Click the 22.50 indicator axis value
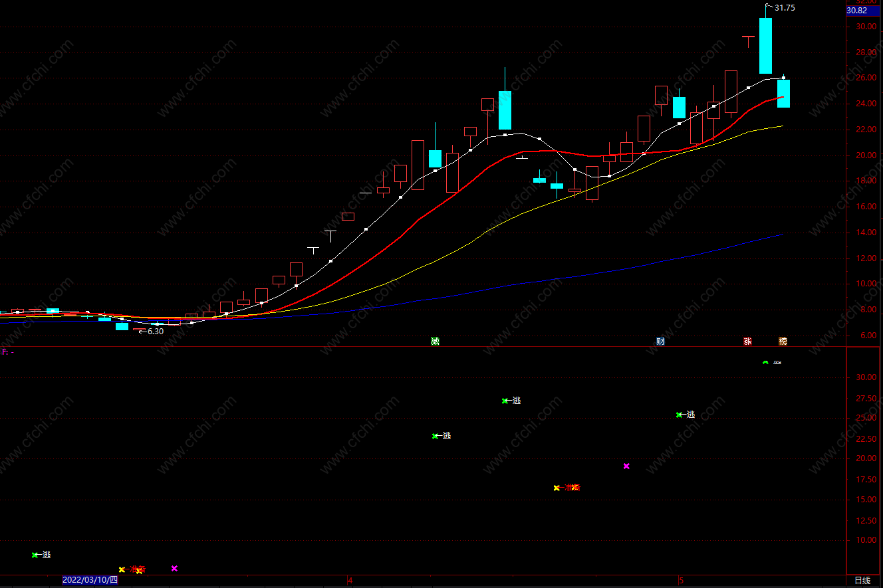 (866, 439)
